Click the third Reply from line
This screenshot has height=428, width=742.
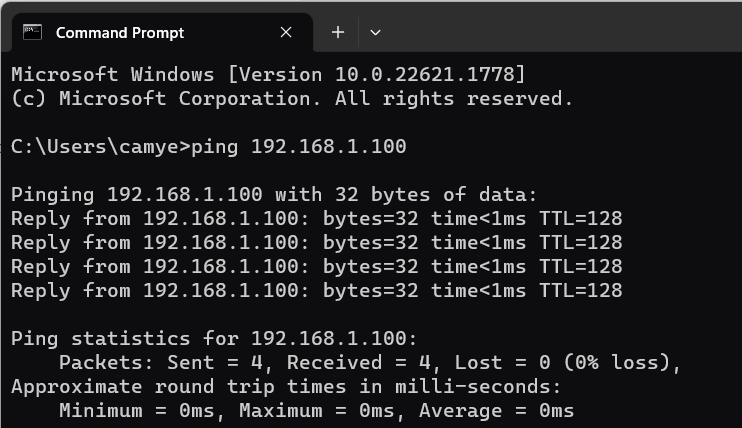pyautogui.click(x=316, y=267)
